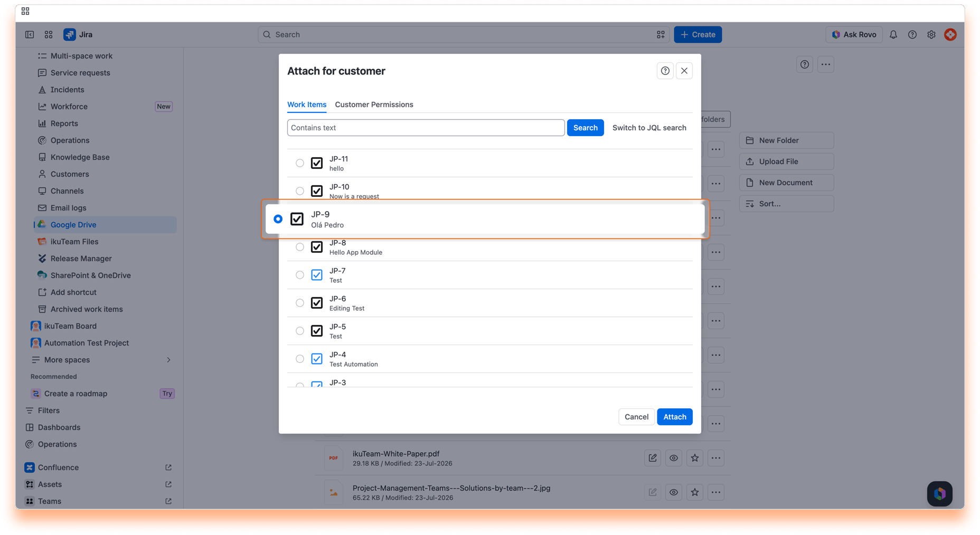
Task: Star the ikuTeam-White-Paper.pdf file
Action: click(694, 458)
